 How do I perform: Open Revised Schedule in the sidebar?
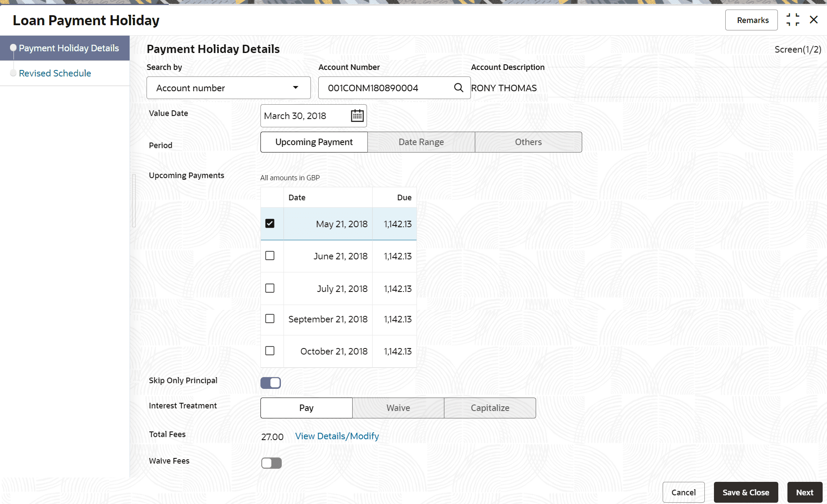[x=55, y=73]
